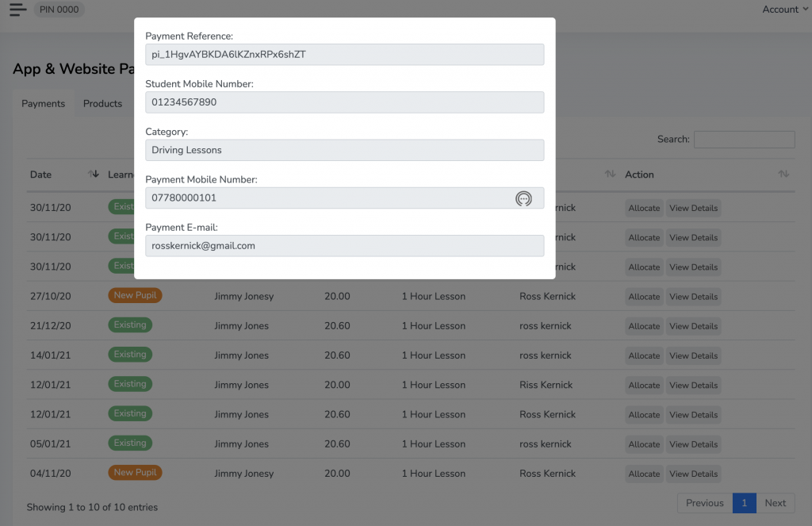
Task: Click the PIN 0000 badge
Action: (x=59, y=10)
